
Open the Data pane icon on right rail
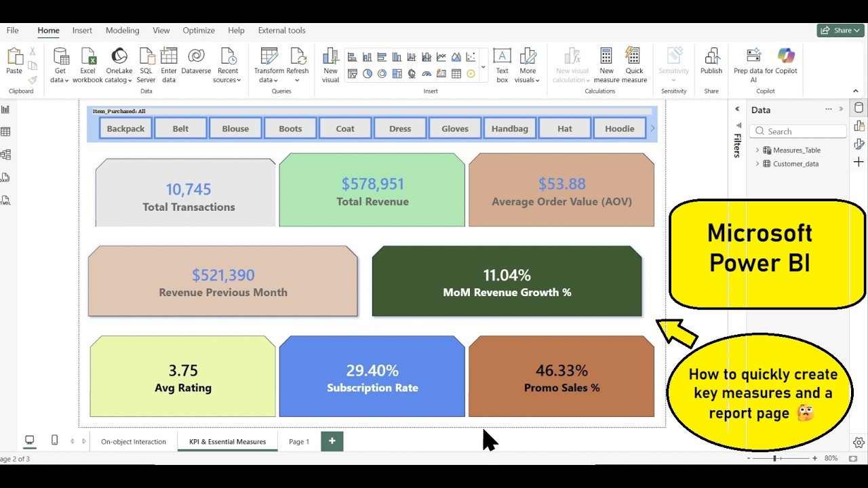point(859,108)
